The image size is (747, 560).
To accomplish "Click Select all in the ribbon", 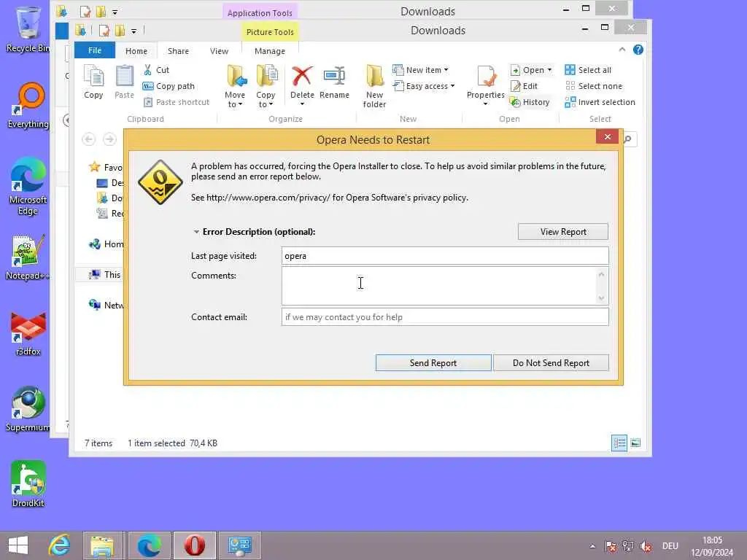I will 588,70.
